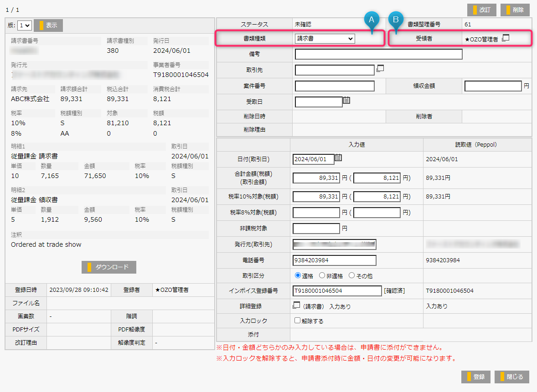Click the 登録 button at bottom
The height and width of the screenshot is (392, 537).
(476, 377)
